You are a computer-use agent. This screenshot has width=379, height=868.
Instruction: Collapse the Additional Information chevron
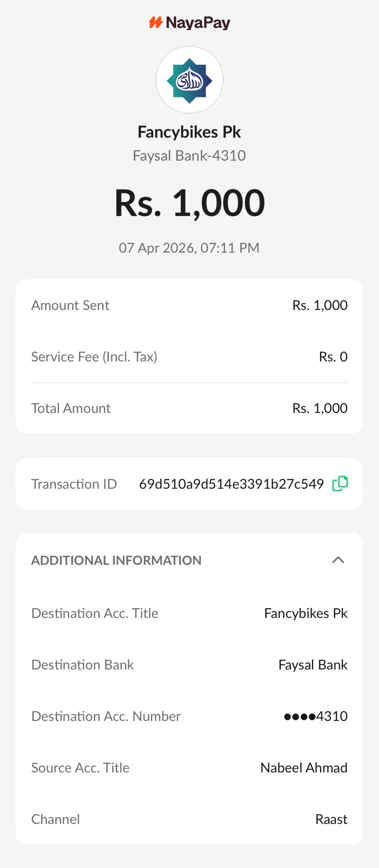pos(338,560)
